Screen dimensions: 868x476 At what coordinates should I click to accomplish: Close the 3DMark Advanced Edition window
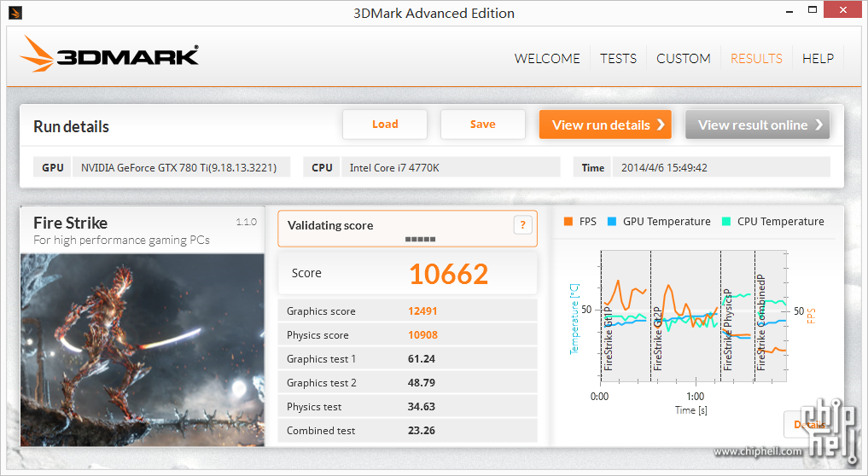(843, 10)
